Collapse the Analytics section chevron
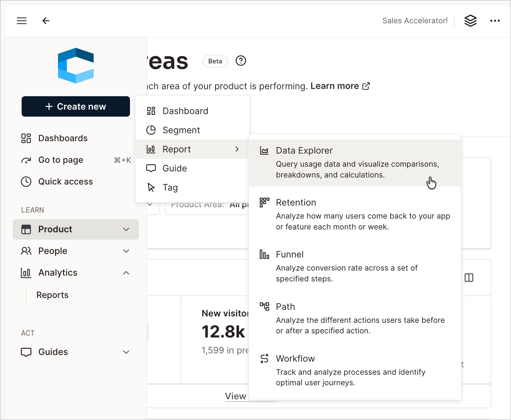Image resolution: width=511 pixels, height=420 pixels. pyautogui.click(x=126, y=273)
